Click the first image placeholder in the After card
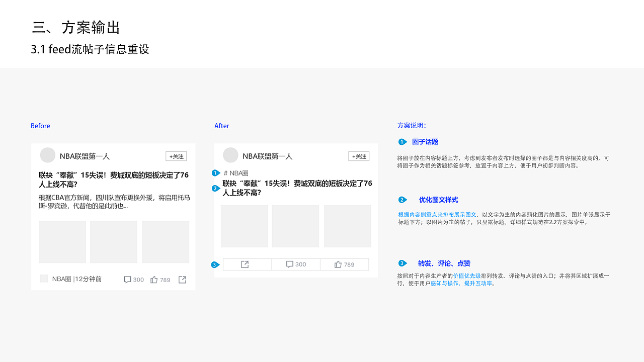The width and height of the screenshot is (644, 362). pyautogui.click(x=244, y=226)
